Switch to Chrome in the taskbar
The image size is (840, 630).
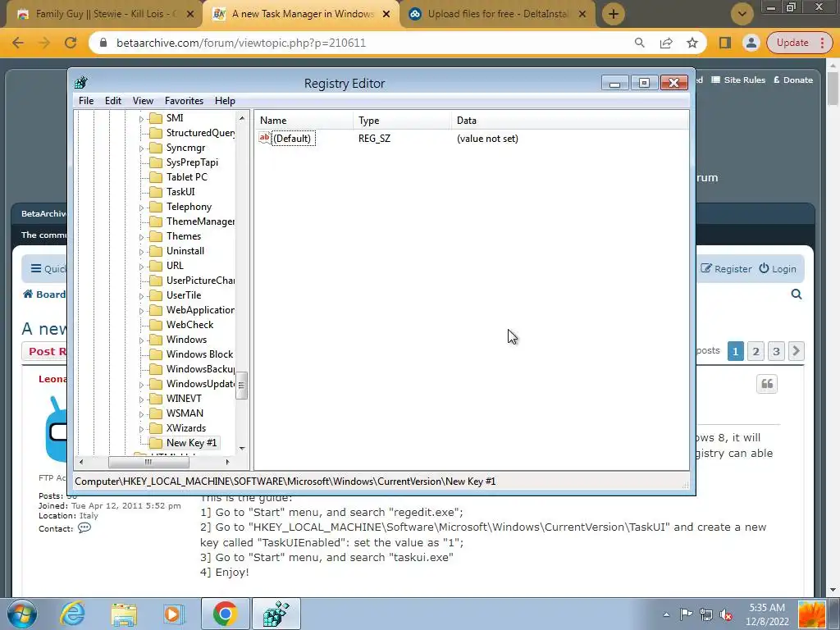pyautogui.click(x=225, y=614)
